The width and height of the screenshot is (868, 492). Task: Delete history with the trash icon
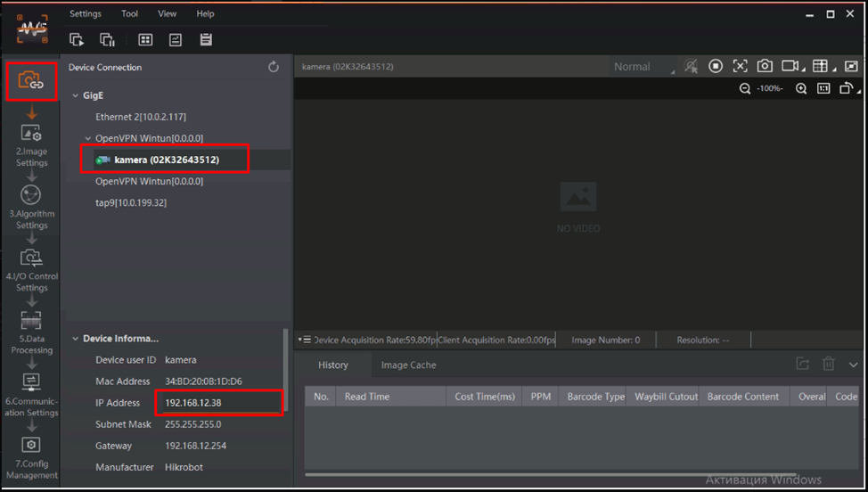click(828, 364)
